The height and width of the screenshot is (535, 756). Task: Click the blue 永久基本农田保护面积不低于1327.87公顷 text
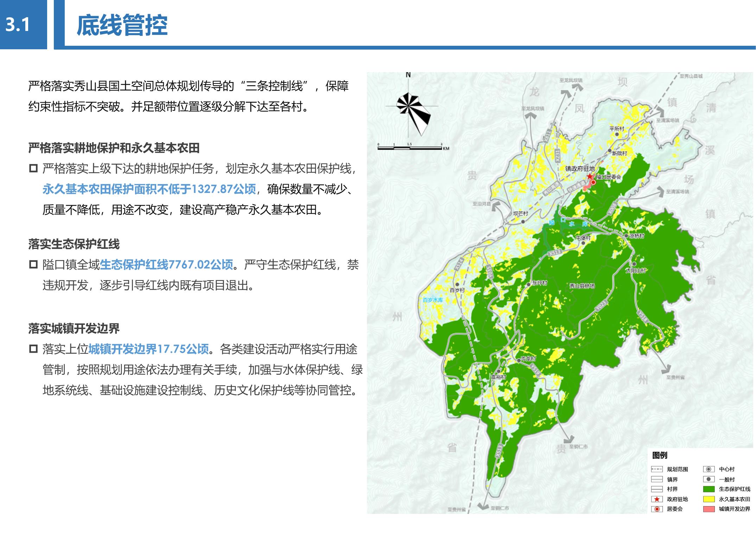149,189
